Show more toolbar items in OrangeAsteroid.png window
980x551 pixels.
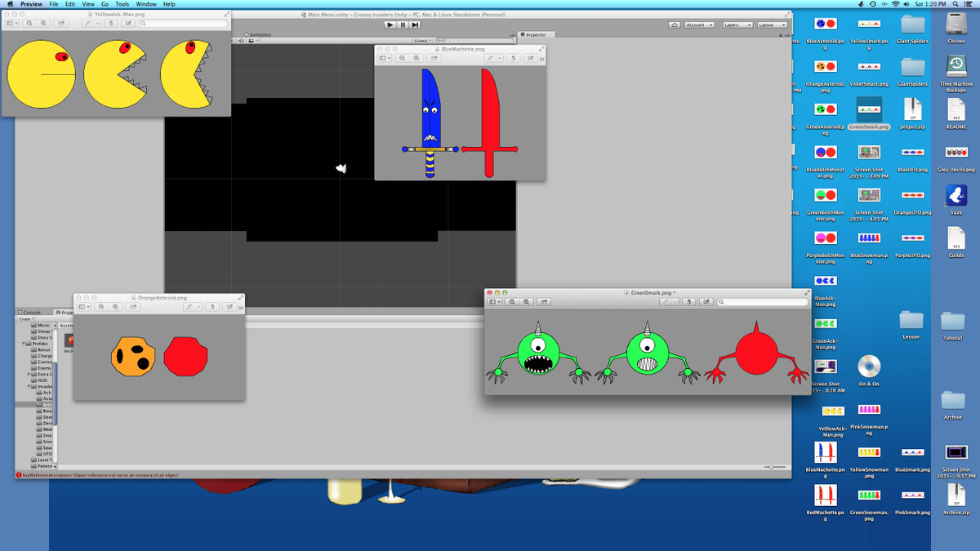241,307
